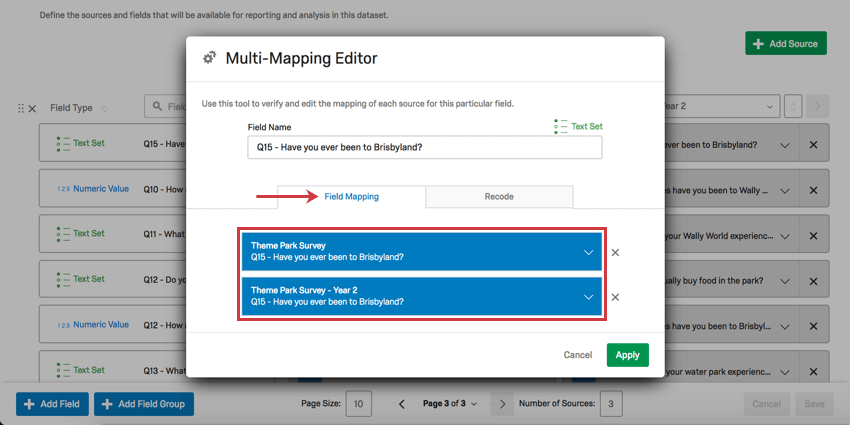Cancel the Multi-Mapping Editor dialog
Screen dimensions: 850x425
578,355
